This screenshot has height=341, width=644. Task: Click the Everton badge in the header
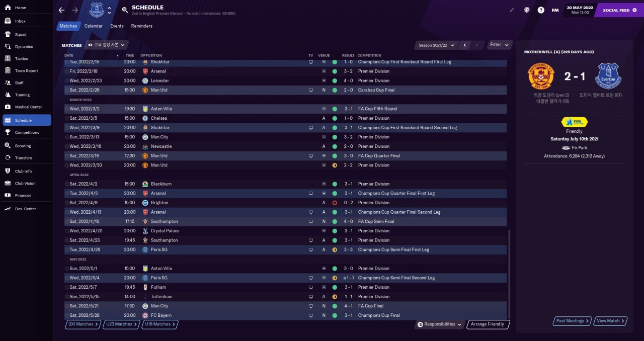97,10
